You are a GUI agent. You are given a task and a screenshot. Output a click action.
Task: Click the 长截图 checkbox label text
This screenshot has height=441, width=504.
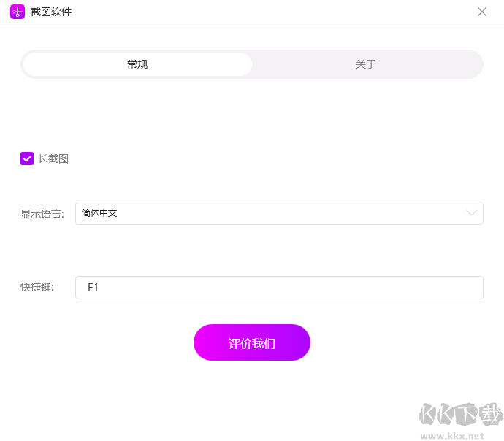53,158
